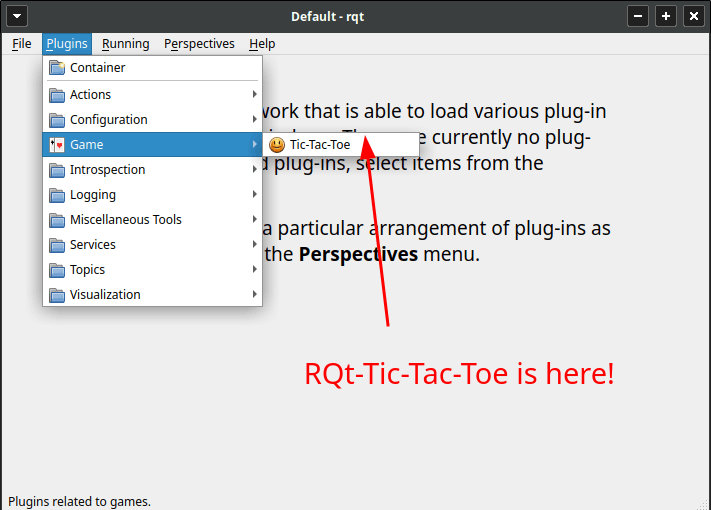This screenshot has height=510, width=711.
Task: Click the Miscellaneous Tools folder icon
Action: [x=57, y=220]
